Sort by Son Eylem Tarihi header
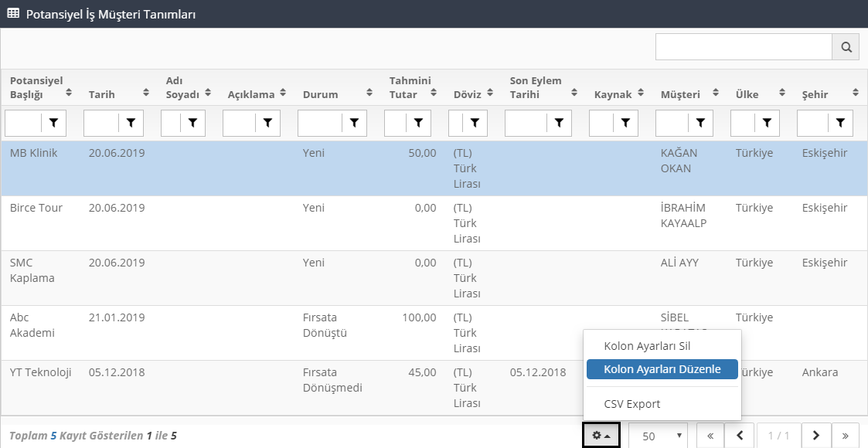868x448 pixels. (x=574, y=94)
